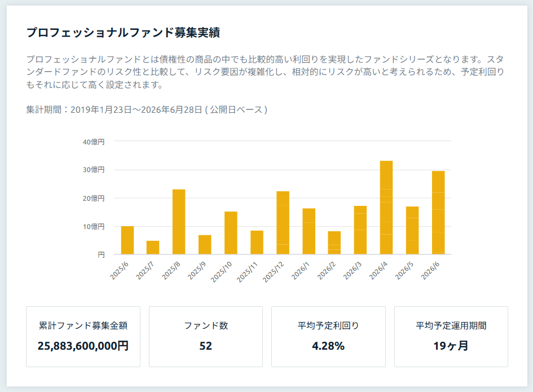
Task: Click the 40億円 axis label
Action: pyautogui.click(x=94, y=142)
